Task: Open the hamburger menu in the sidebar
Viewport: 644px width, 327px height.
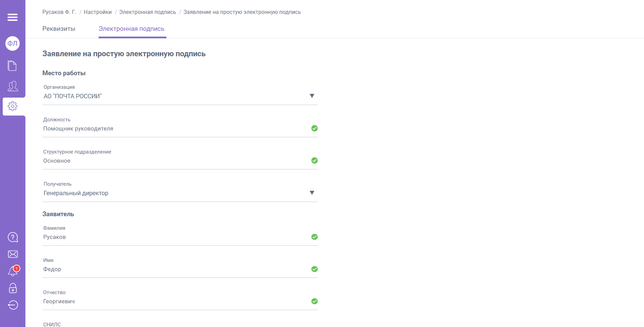Action: (x=13, y=17)
